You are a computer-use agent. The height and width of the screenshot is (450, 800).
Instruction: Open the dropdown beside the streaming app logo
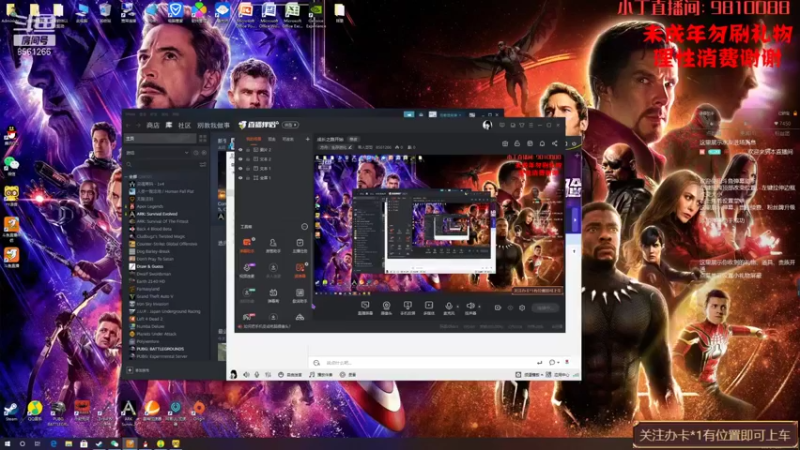[290, 125]
